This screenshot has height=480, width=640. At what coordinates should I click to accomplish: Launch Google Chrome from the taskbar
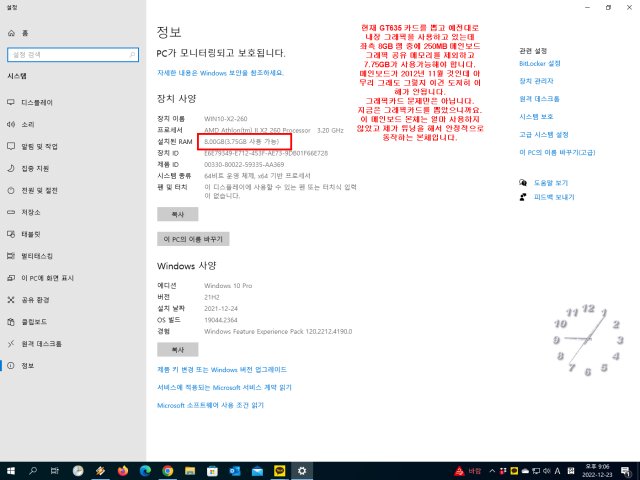tap(168, 471)
